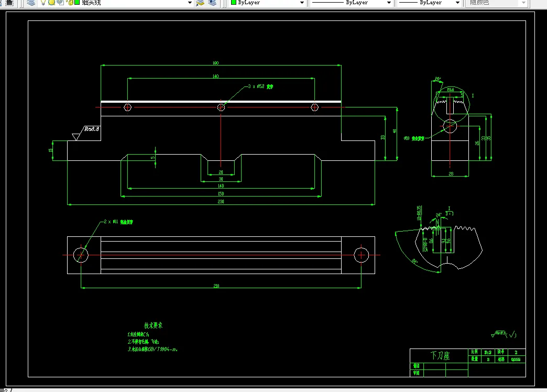Screen dimensions: 547x392
Task: Toggle the layer on/off light bulb
Action: coord(43,3)
